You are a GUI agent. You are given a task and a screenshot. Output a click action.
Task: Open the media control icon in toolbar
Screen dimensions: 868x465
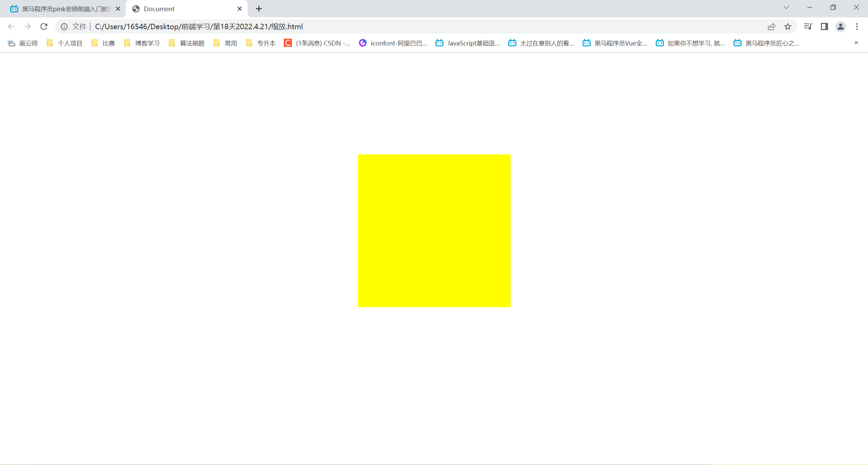pos(808,26)
